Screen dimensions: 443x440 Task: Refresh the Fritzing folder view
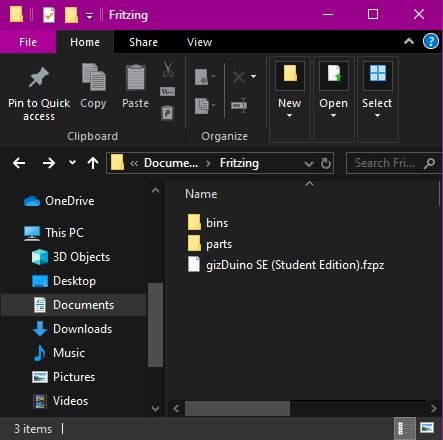point(326,163)
